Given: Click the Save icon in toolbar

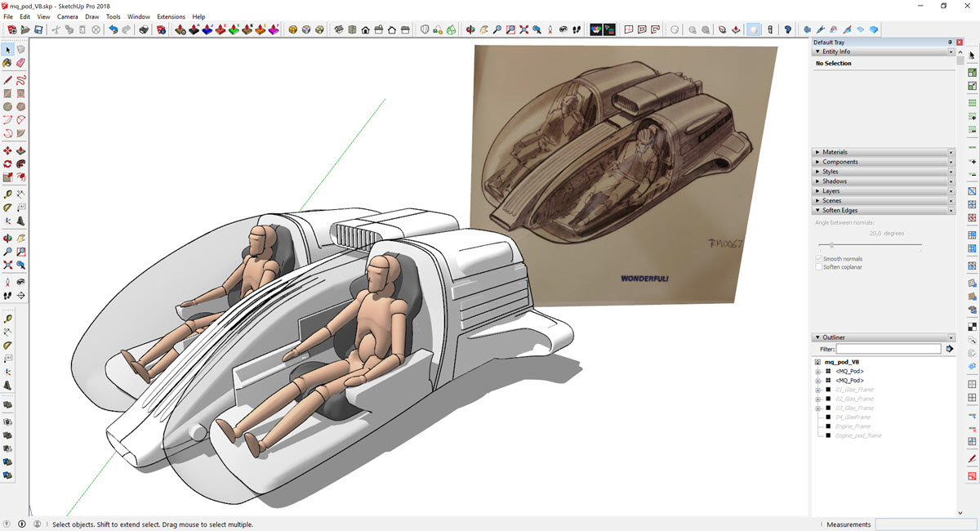Looking at the screenshot, I should [x=38, y=30].
